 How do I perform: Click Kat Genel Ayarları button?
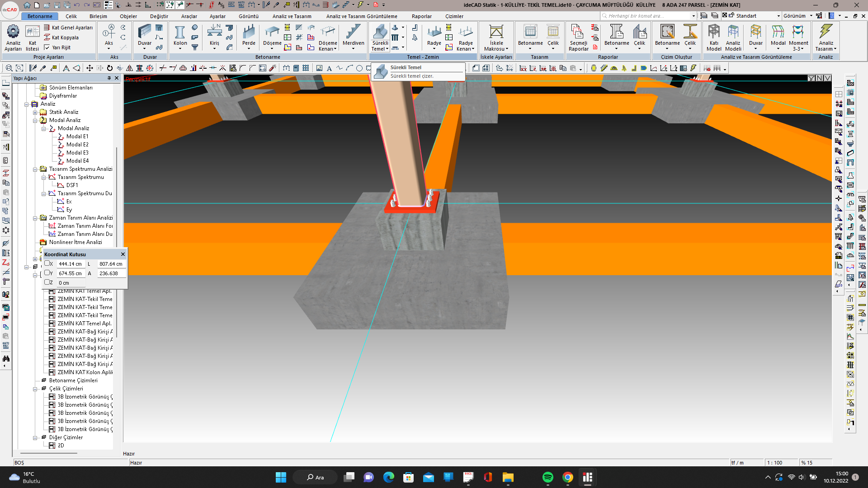(x=68, y=28)
